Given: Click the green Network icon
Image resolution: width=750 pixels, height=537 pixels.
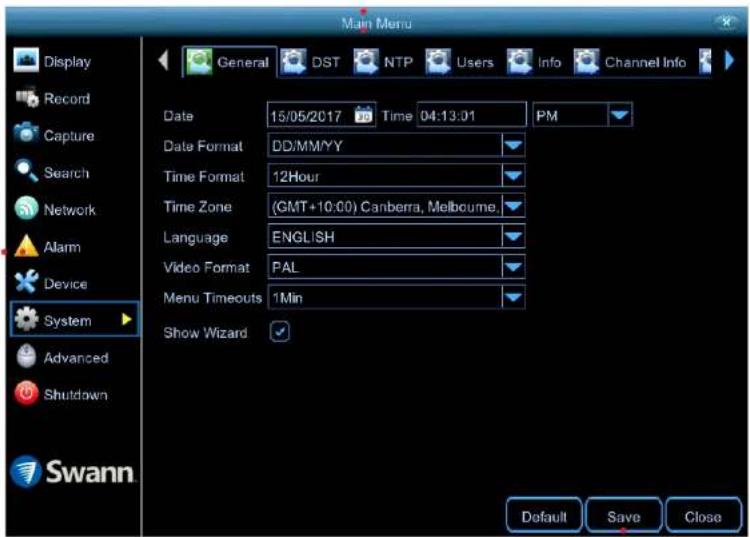Looking at the screenshot, I should [26, 208].
